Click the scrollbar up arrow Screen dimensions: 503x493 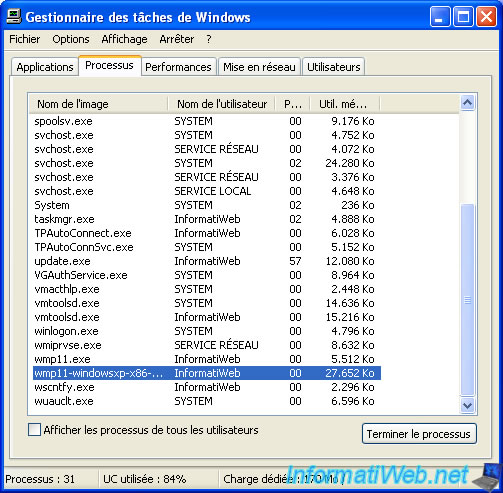467,103
